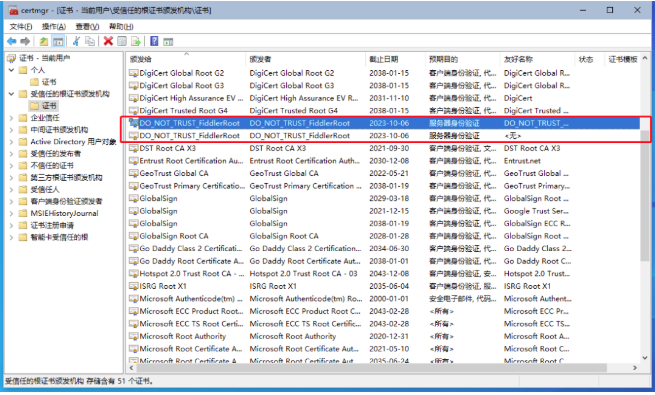Expand the 企业信任 tree node

(12, 118)
